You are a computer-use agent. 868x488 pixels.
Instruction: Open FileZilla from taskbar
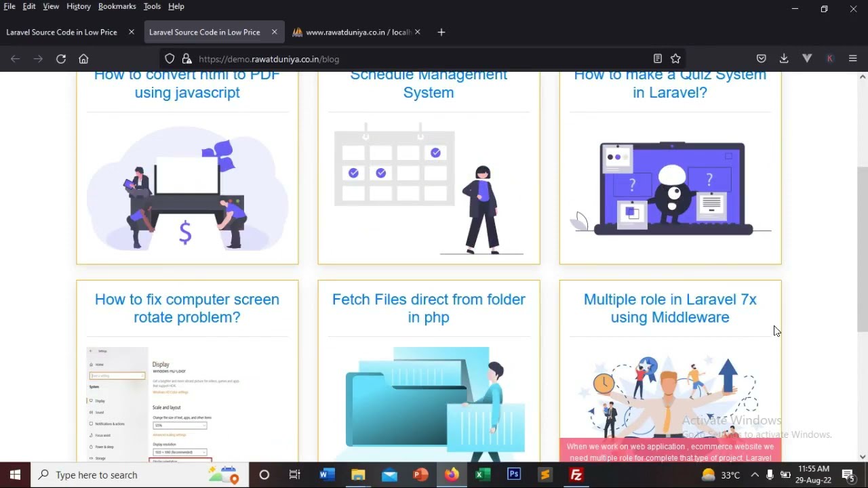576,474
